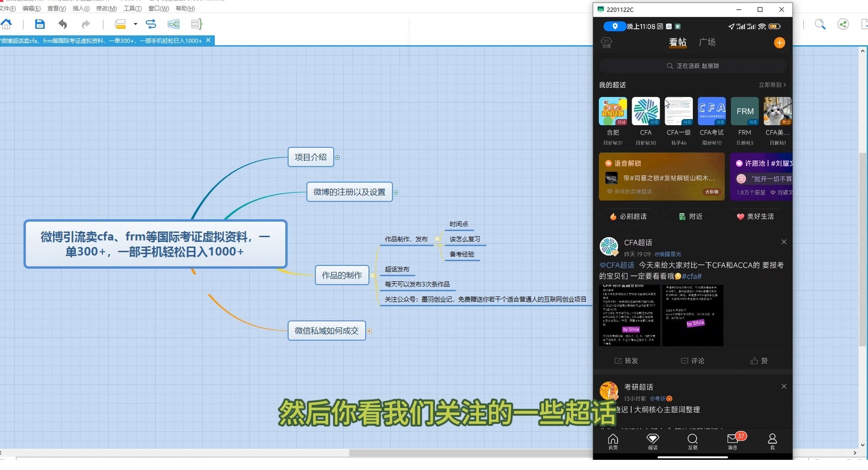This screenshot has width=868, height=470.
Task: Open the 插入(I) menu
Action: tap(81, 8)
